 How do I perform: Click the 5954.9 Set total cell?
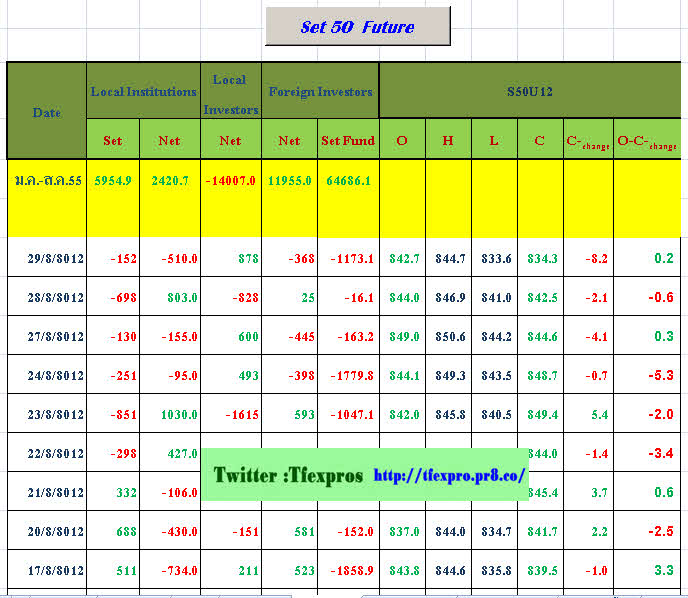click(113, 181)
